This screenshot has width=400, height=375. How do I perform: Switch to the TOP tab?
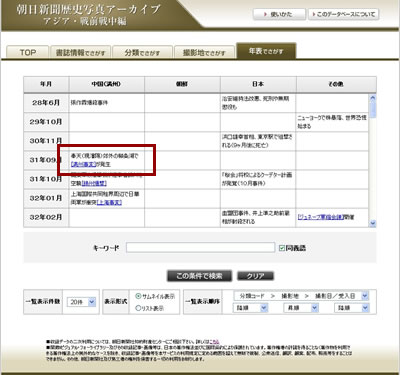point(28,52)
